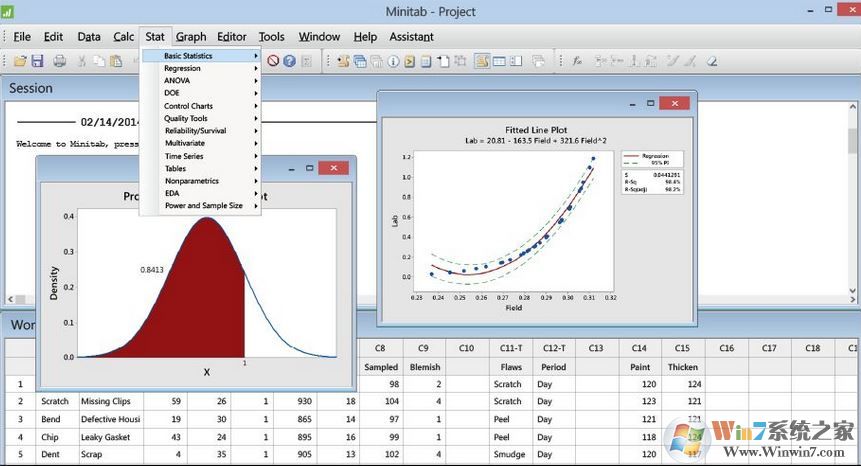Click the Print icon in toolbar

coord(59,61)
